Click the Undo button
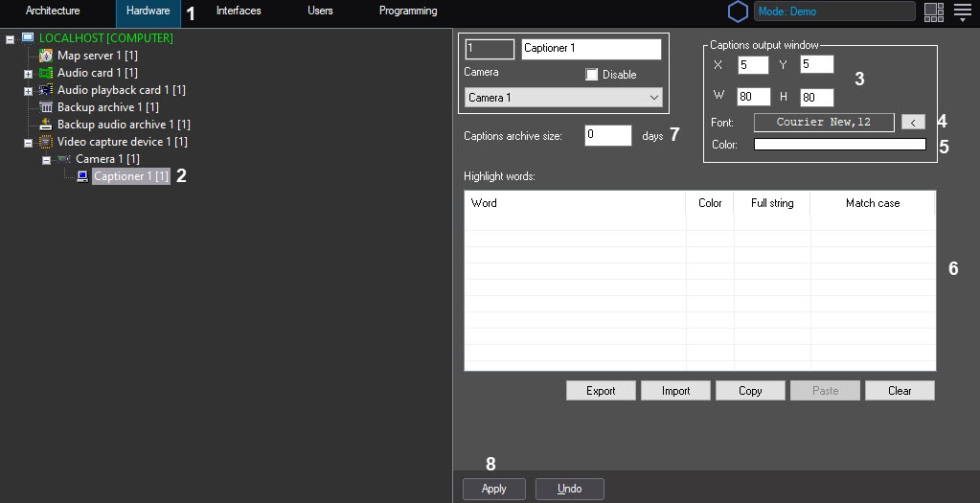Viewport: 980px width, 503px height. point(569,489)
